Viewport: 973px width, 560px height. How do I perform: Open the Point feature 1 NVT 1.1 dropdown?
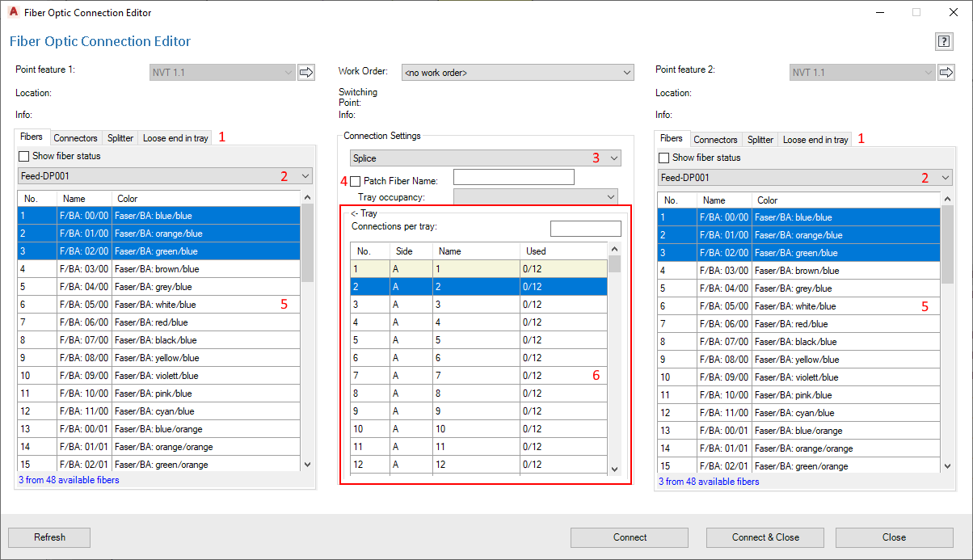click(222, 73)
